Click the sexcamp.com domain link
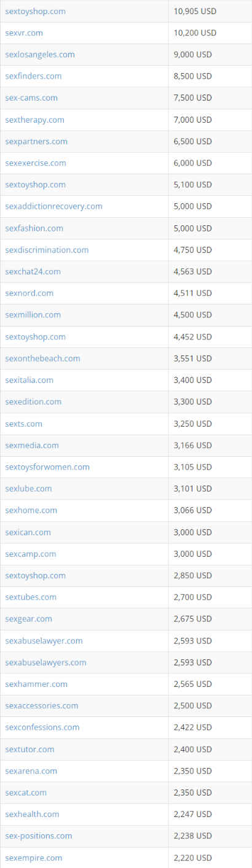This screenshot has width=252, height=868. point(30,554)
